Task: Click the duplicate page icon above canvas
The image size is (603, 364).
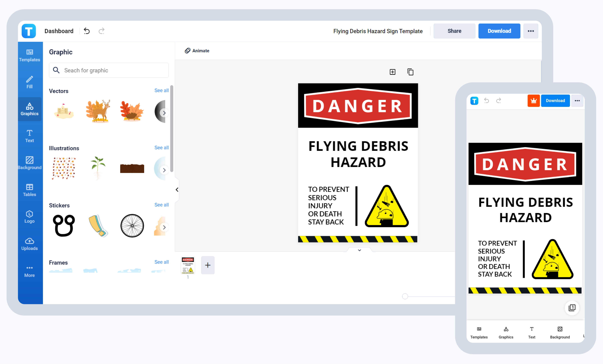Action: tap(410, 72)
